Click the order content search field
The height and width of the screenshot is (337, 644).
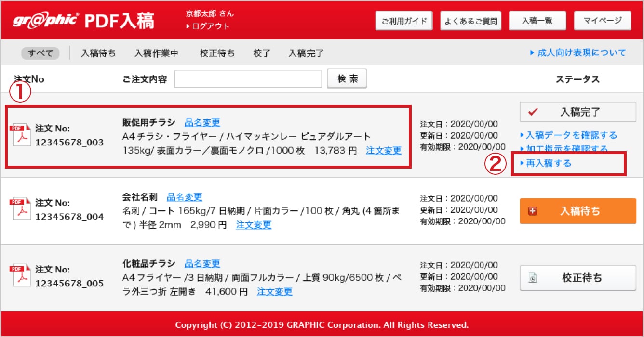(248, 79)
